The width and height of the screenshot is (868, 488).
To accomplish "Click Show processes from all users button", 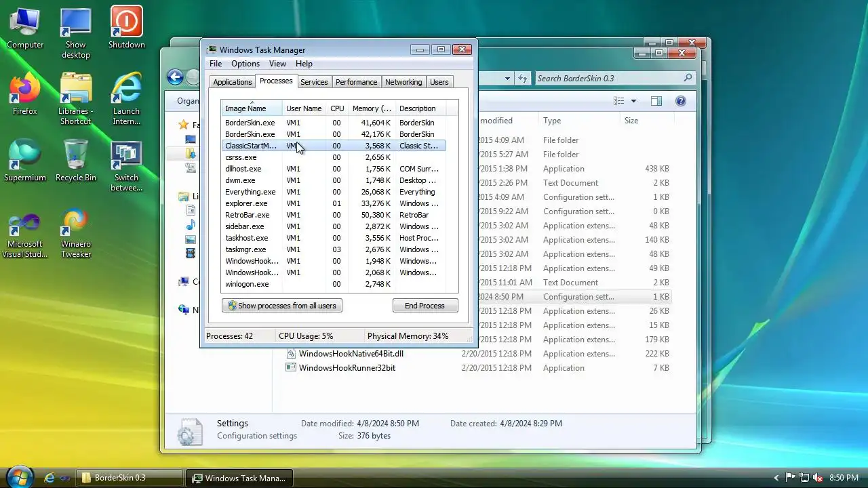I will click(x=282, y=306).
